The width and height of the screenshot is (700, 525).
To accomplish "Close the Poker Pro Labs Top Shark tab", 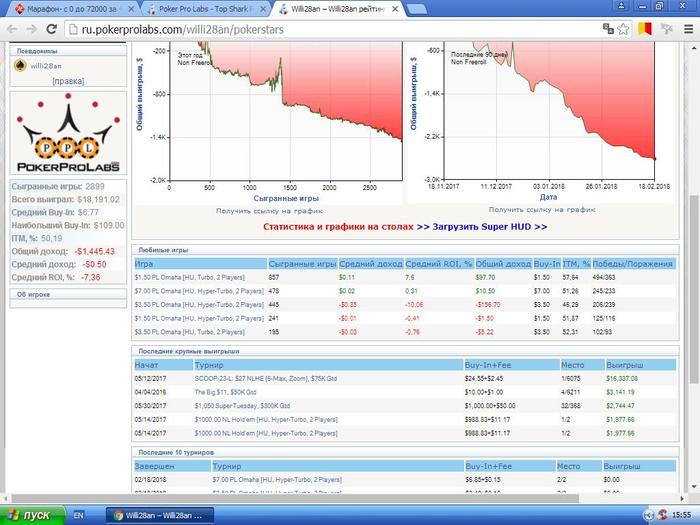I will click(x=263, y=9).
